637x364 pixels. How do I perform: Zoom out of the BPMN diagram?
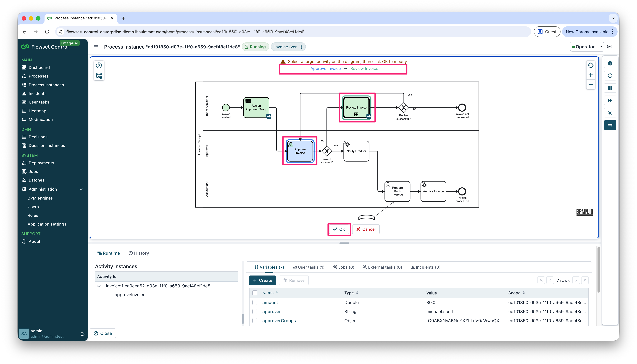pos(590,84)
